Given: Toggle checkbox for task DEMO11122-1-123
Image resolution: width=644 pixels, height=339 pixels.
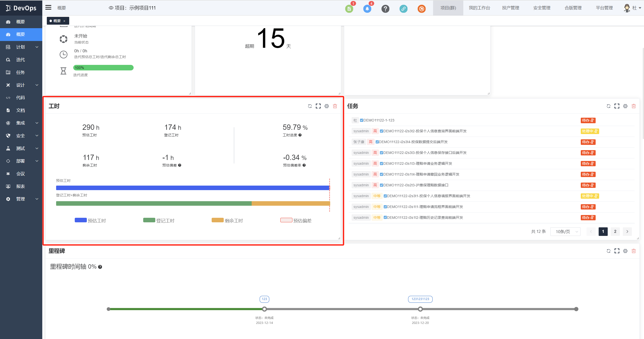Looking at the screenshot, I should click(361, 120).
